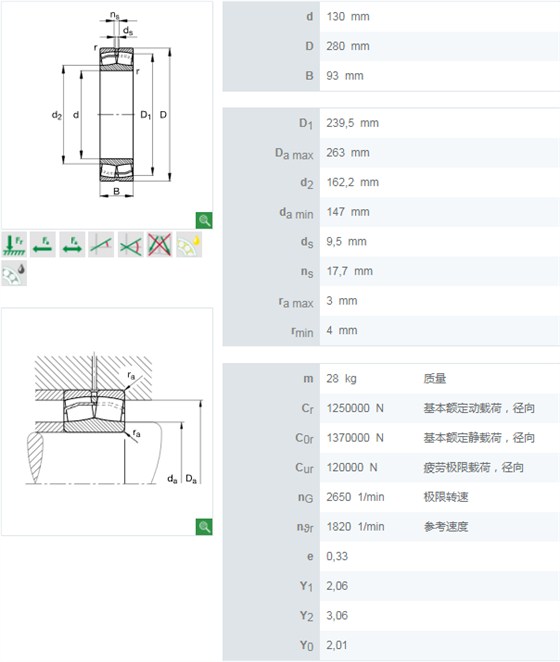The height and width of the screenshot is (662, 560).
Task: Click the oil lubrication bearing icon
Action: point(189,244)
